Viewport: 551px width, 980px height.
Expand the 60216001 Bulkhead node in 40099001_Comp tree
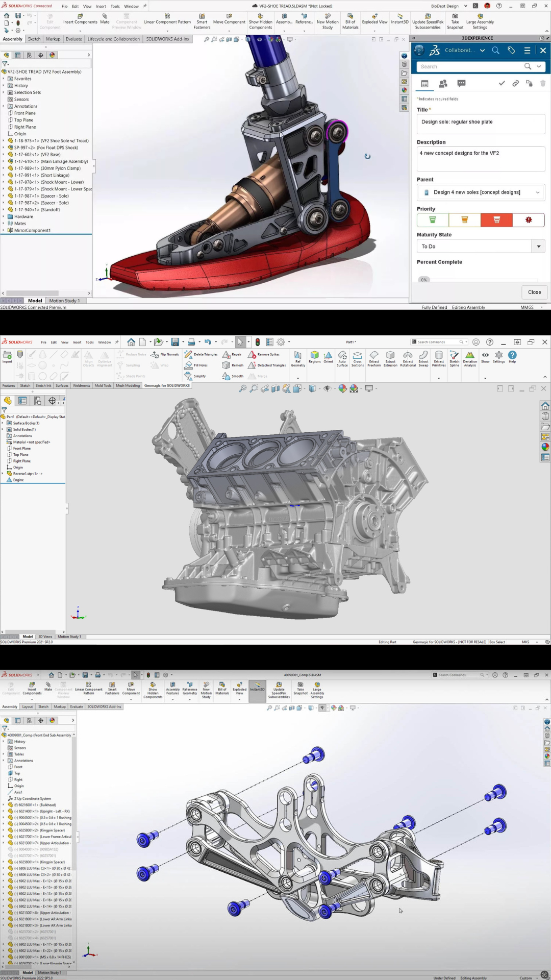tap(4, 805)
